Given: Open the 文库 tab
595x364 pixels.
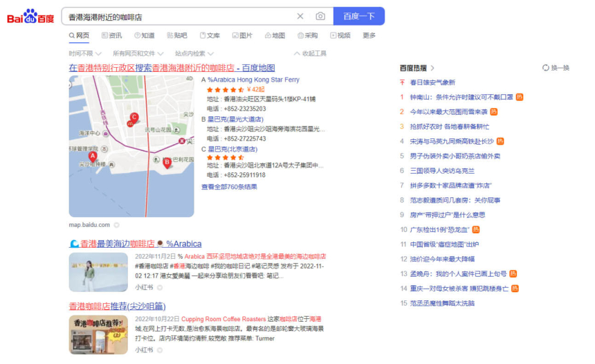Looking at the screenshot, I should pyautogui.click(x=210, y=35).
